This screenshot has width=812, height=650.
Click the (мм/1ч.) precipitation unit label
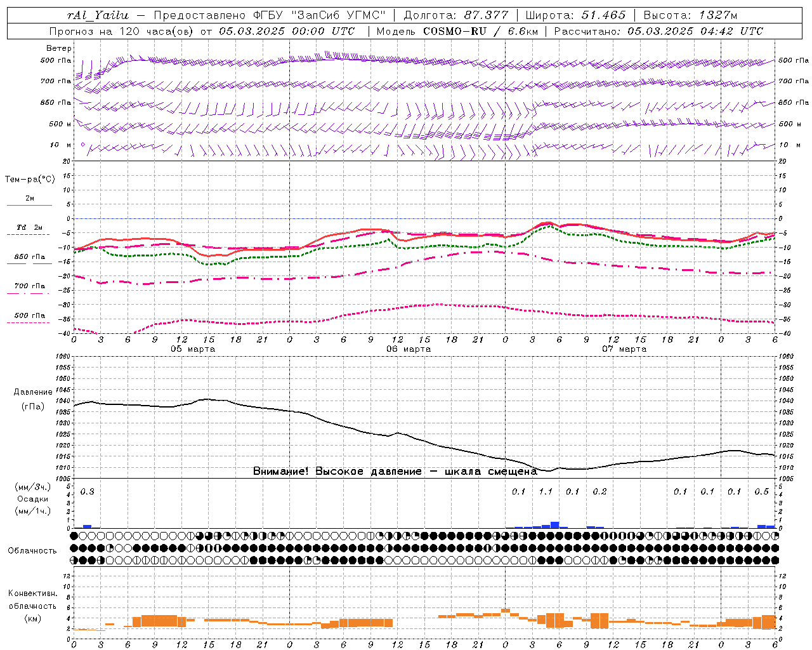[32, 511]
